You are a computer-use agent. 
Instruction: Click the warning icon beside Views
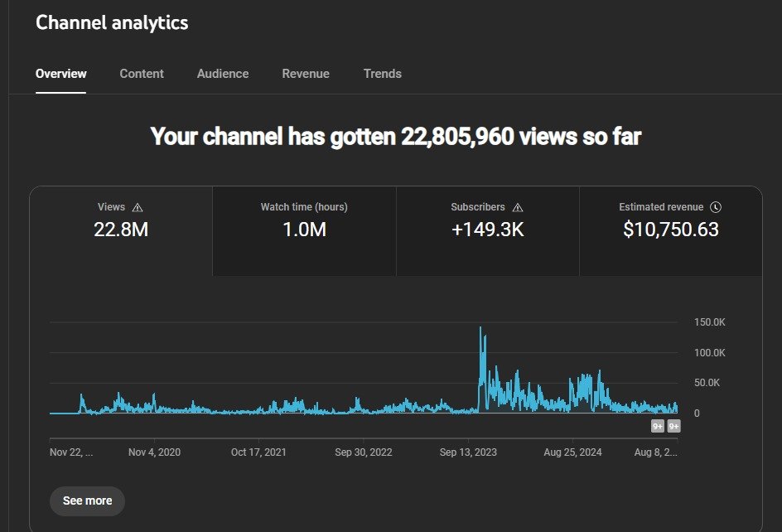(x=138, y=207)
